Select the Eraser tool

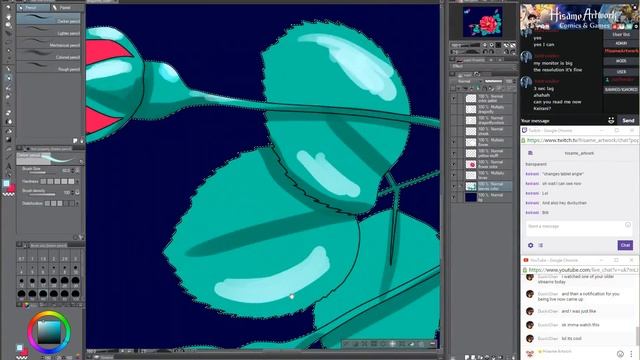pyautogui.click(x=9, y=112)
